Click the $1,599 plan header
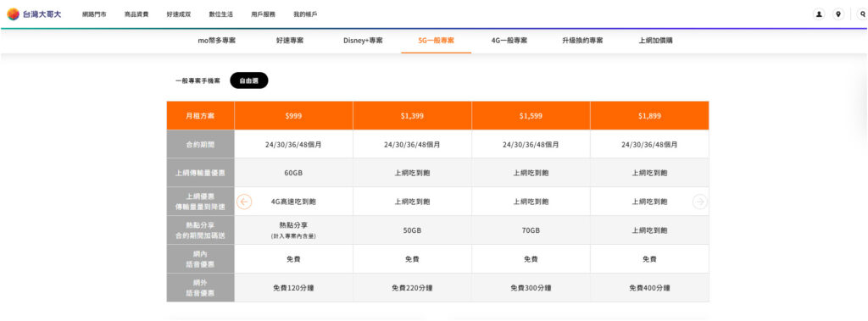 point(531,116)
